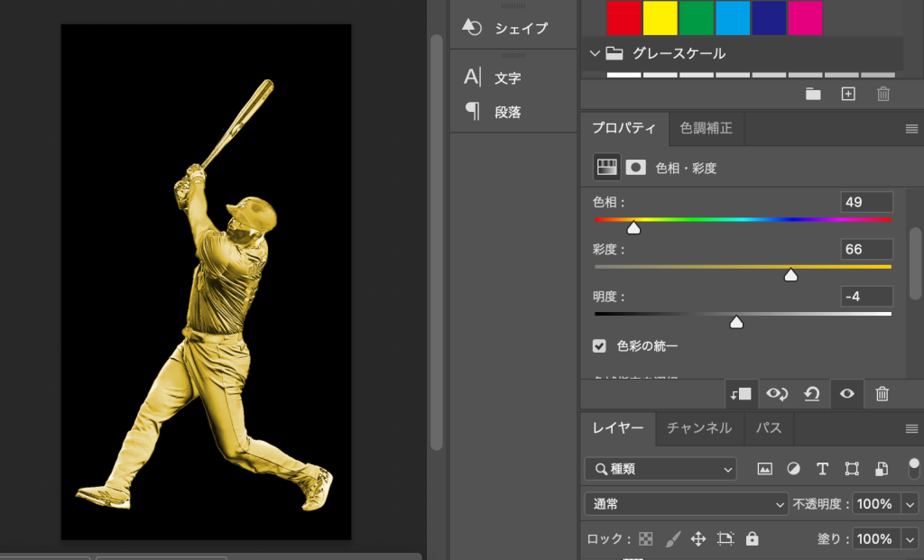Click the view previous state icon
Viewport: 924px width, 560px height.
coord(775,394)
